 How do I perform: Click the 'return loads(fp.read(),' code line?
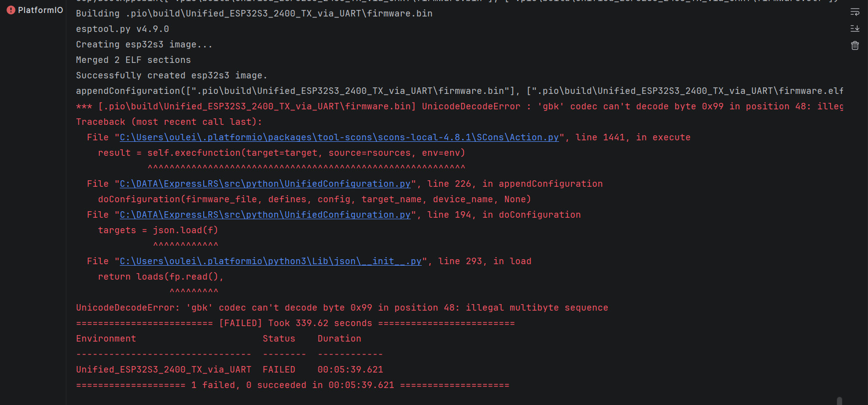coord(161,277)
